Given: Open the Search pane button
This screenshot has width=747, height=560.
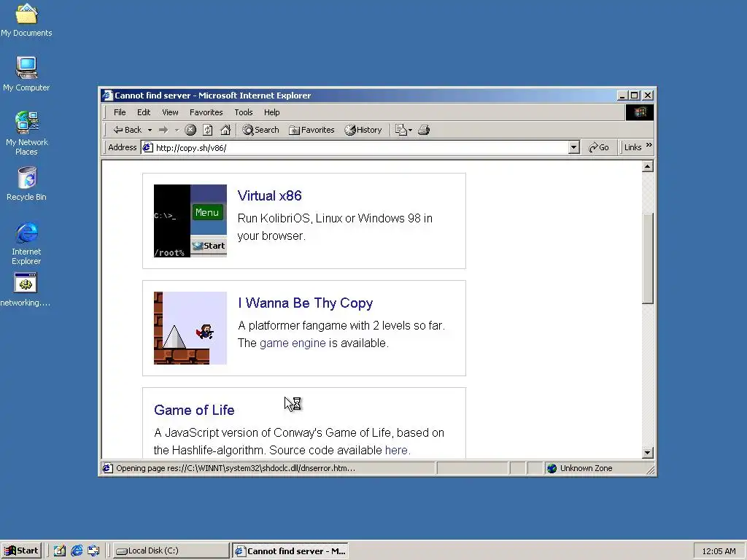Looking at the screenshot, I should pyautogui.click(x=260, y=130).
